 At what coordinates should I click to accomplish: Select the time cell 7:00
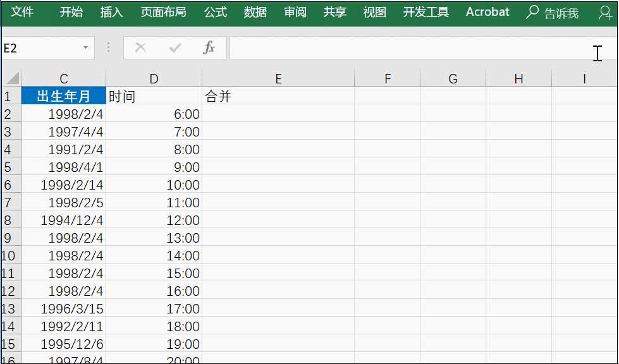point(154,131)
